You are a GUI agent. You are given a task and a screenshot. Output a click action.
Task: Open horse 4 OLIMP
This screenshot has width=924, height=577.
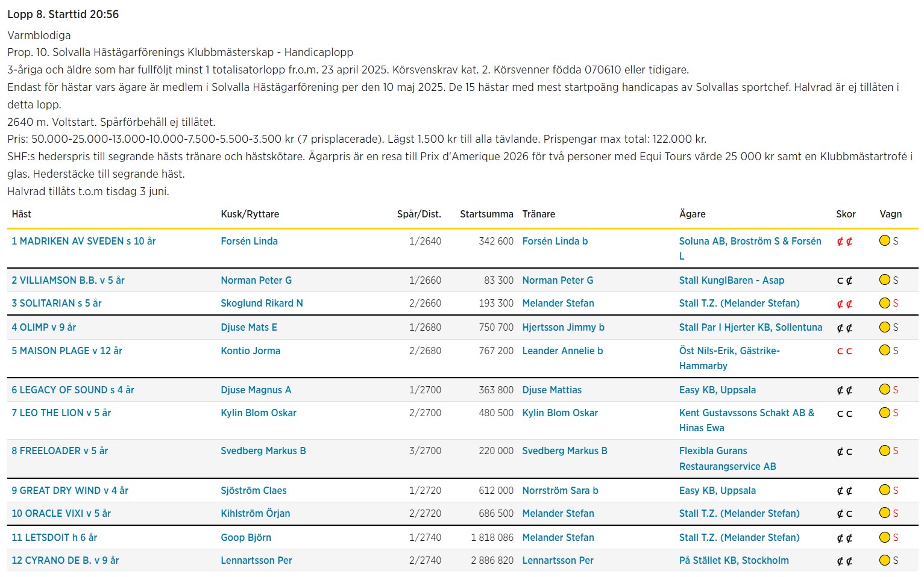[x=44, y=327]
